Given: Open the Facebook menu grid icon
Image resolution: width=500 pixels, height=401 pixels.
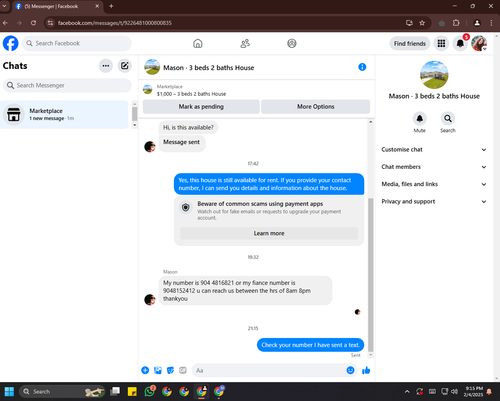Looking at the screenshot, I should [x=441, y=43].
